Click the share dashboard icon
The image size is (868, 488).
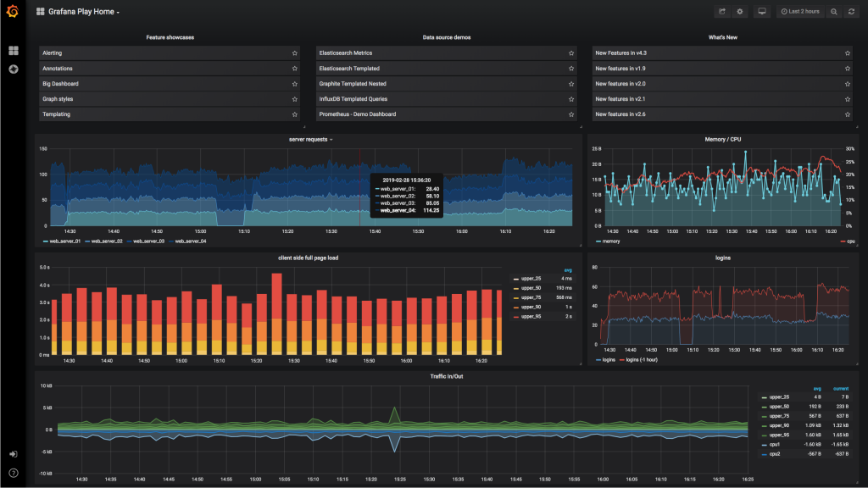[x=722, y=12]
